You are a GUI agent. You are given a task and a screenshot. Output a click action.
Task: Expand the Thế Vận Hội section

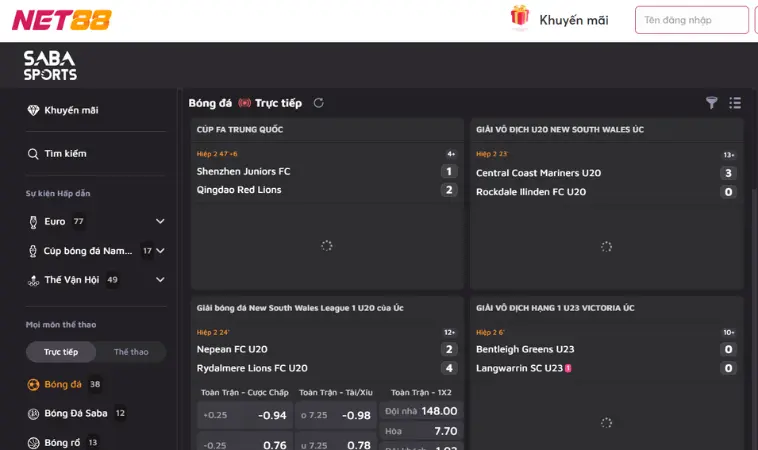coord(160,280)
